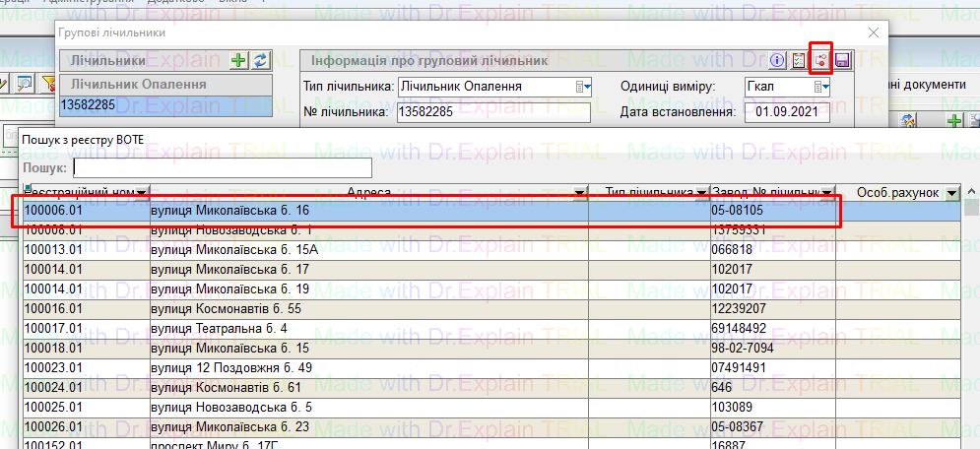Click the blue info icon in meter information header
The width and height of the screenshot is (980, 449).
click(x=777, y=61)
